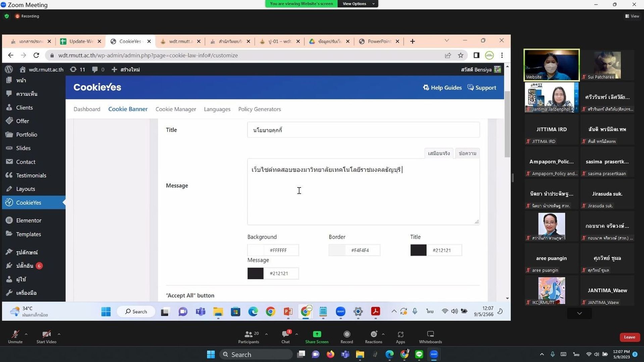Viewport: 644px width, 362px height.
Task: Expand audio options arrow beside Unmute
Action: point(26,334)
